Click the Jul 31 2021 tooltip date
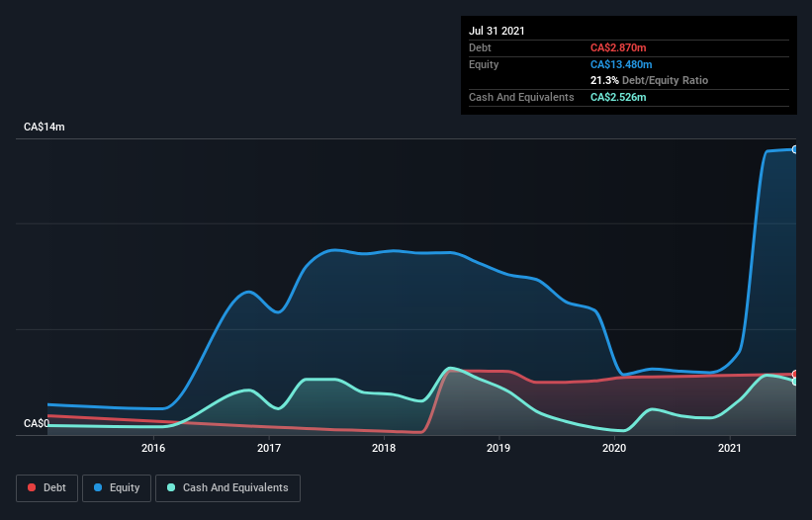This screenshot has height=520, width=812. coord(496,31)
